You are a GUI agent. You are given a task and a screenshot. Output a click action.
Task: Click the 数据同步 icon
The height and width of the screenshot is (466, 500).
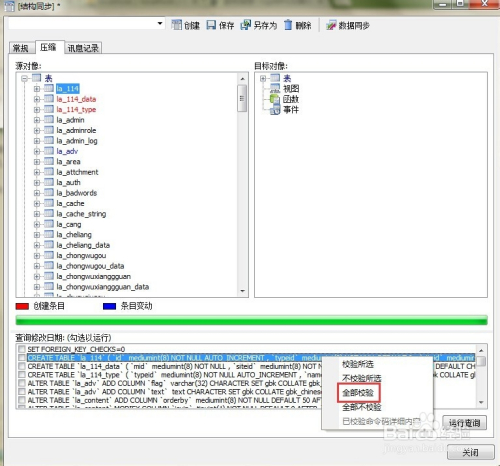pos(331,25)
